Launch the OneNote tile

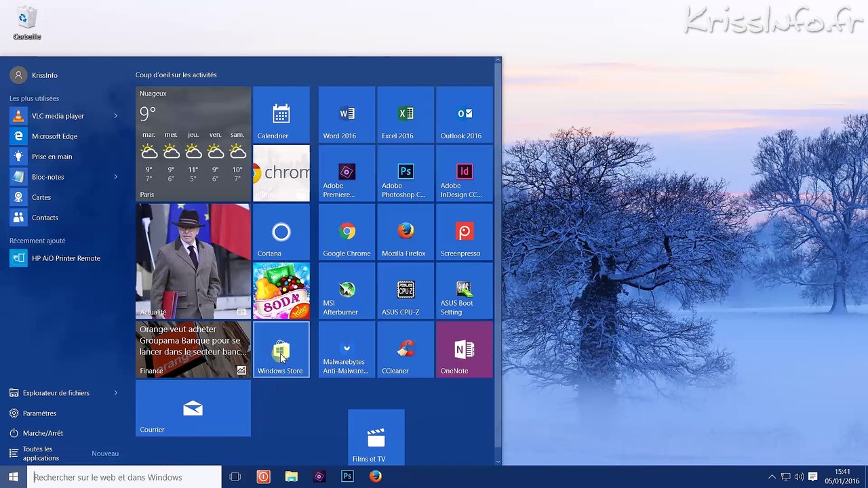465,350
